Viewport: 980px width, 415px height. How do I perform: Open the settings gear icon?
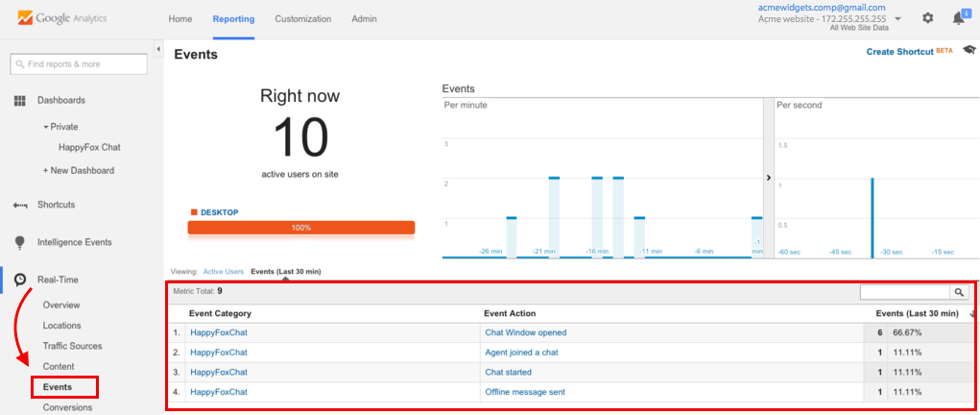[927, 18]
